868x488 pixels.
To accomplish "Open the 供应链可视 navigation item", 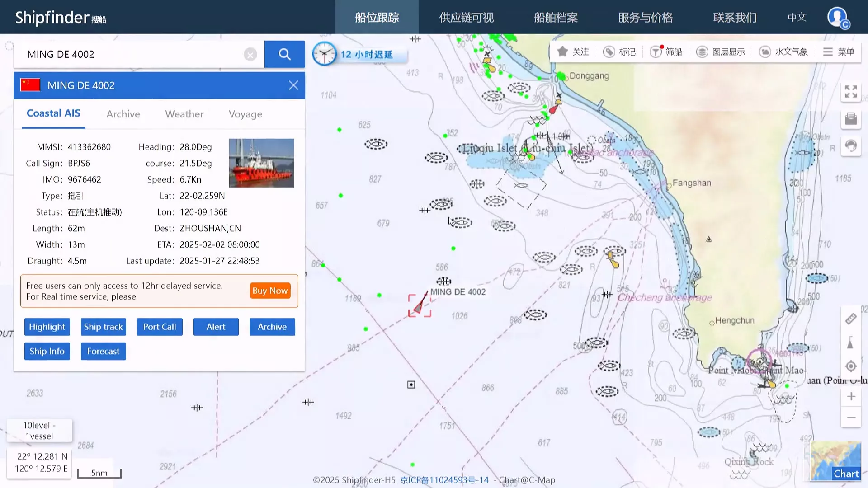I will tap(466, 17).
